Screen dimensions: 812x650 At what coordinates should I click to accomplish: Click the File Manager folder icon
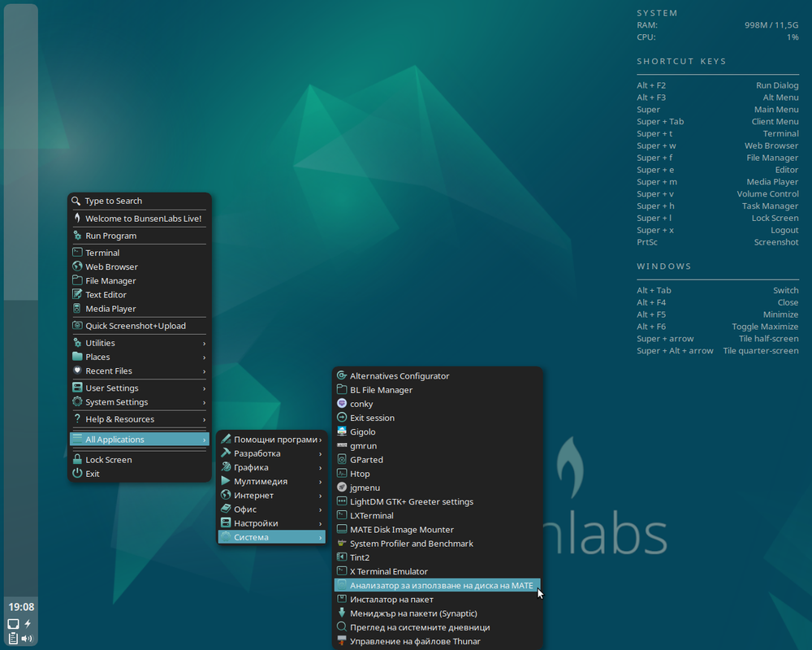pyautogui.click(x=77, y=280)
